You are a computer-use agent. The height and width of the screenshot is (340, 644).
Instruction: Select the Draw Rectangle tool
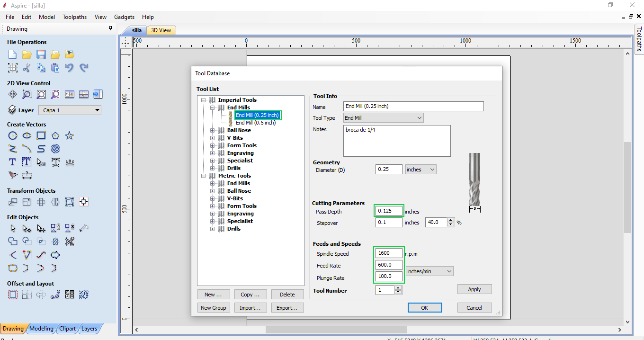(x=41, y=136)
